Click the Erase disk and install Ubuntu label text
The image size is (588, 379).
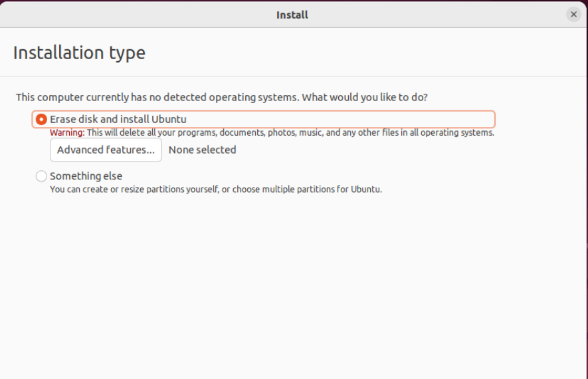[x=118, y=120]
